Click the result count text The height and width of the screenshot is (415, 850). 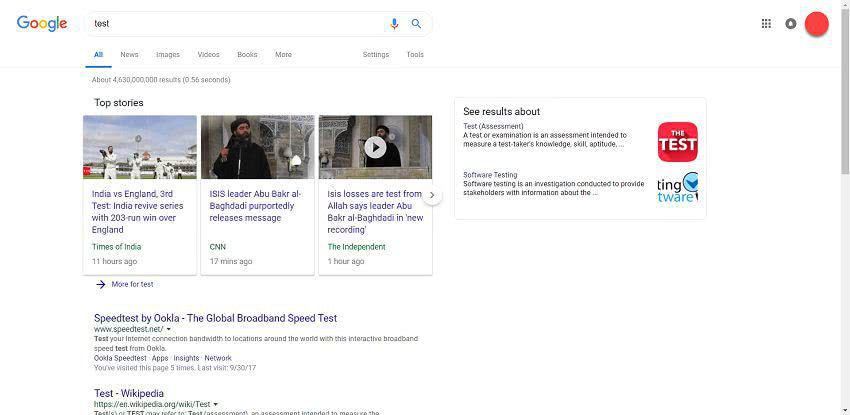click(161, 80)
